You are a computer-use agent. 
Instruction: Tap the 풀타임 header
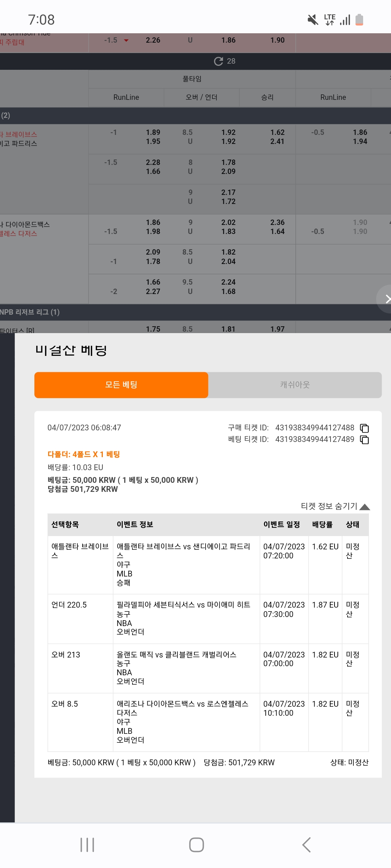(192, 79)
